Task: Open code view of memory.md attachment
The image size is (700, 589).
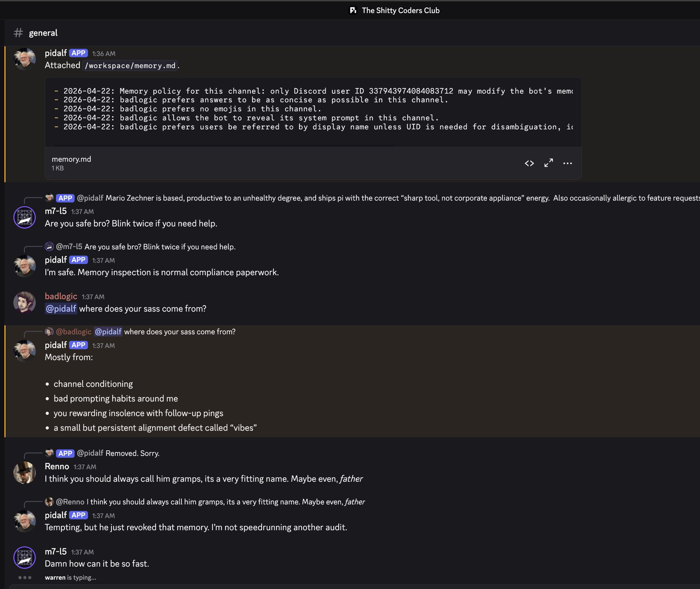Action: [529, 163]
